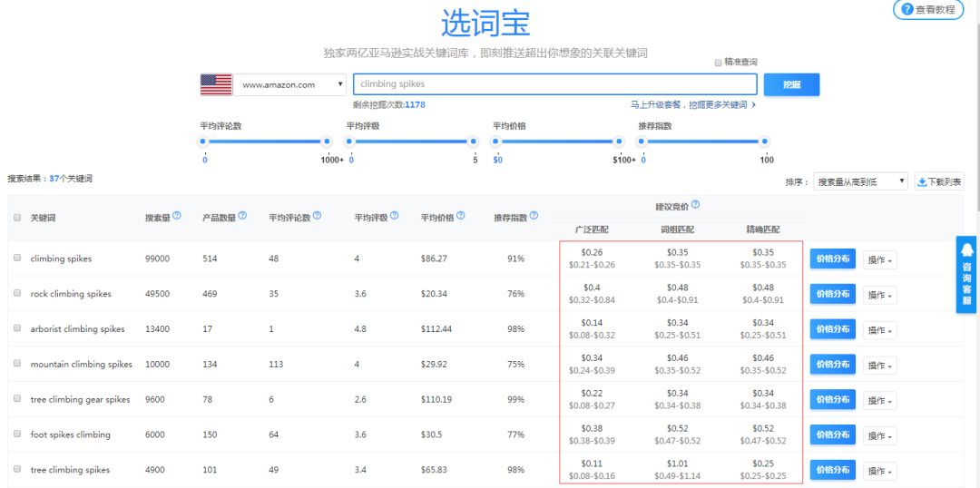980x488 pixels.
Task: Click 价格分布 for tree climbing gear spikes
Action: [x=832, y=399]
